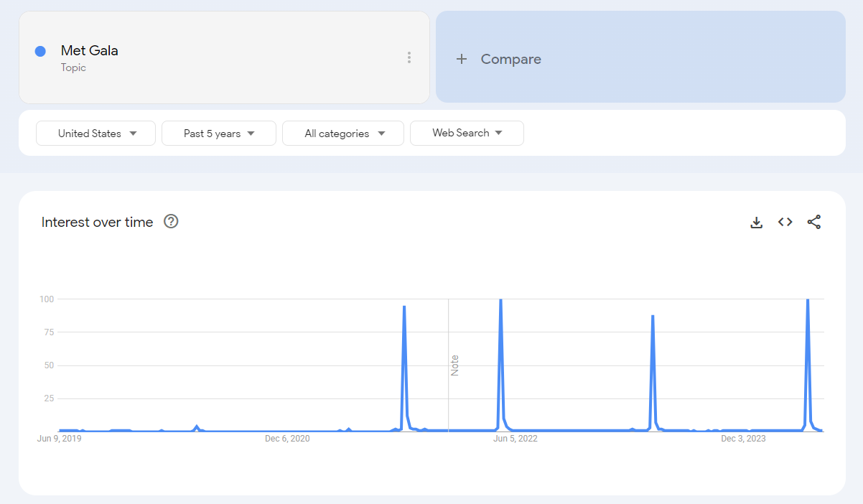Open the Web Search type dropdown
This screenshot has height=504, width=863.
[467, 133]
